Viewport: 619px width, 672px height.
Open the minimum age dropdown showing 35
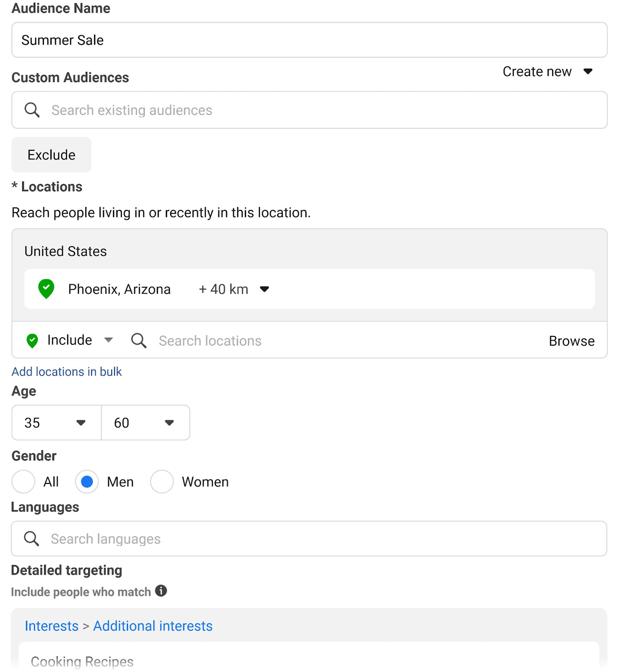tap(56, 423)
